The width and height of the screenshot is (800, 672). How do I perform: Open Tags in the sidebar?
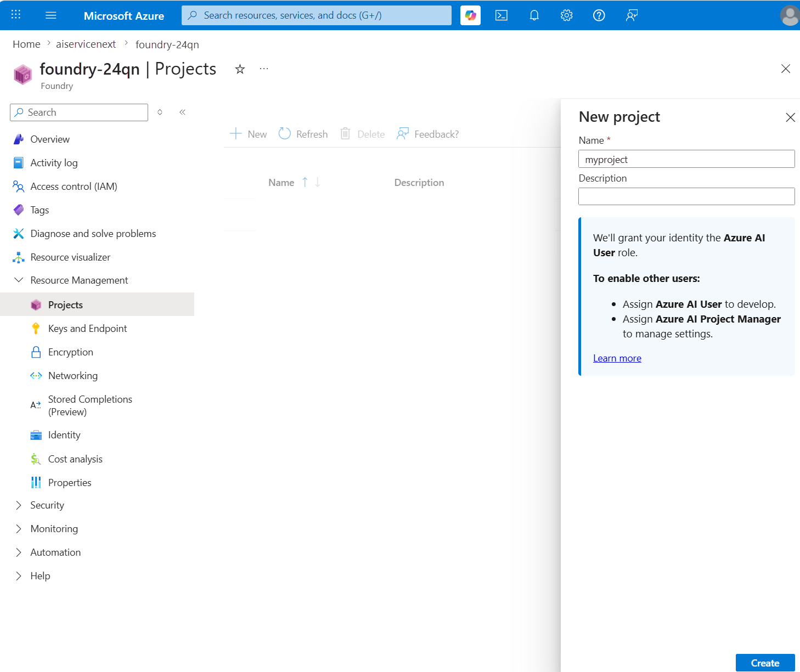point(40,210)
